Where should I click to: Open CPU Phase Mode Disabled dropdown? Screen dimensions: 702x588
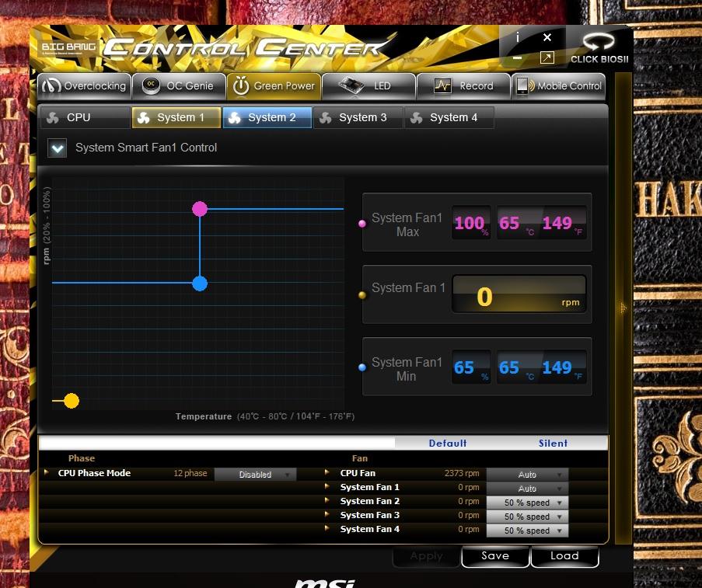(255, 475)
